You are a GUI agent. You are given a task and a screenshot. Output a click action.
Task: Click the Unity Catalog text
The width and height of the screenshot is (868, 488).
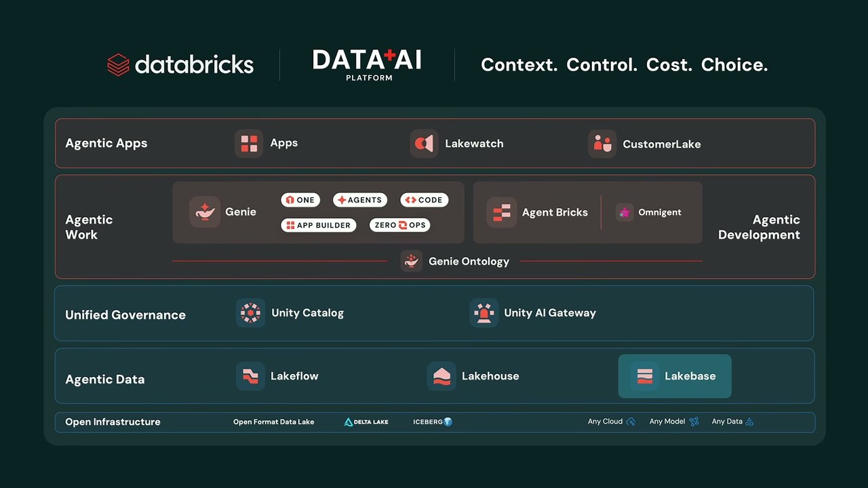308,313
